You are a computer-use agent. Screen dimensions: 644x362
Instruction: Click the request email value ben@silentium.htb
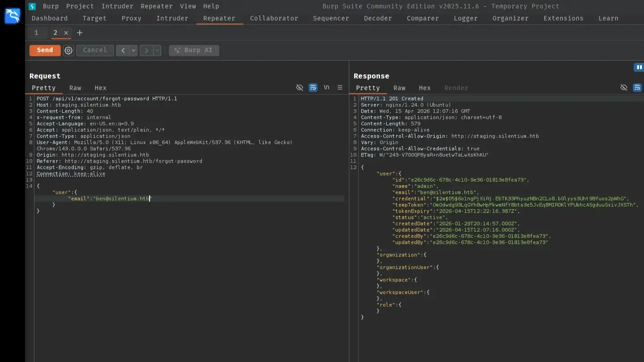[122, 199]
